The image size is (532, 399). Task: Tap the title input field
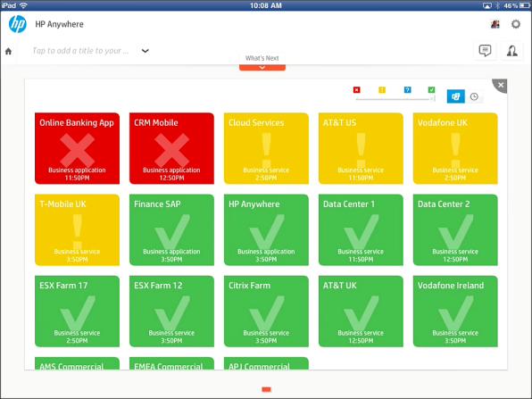80,51
